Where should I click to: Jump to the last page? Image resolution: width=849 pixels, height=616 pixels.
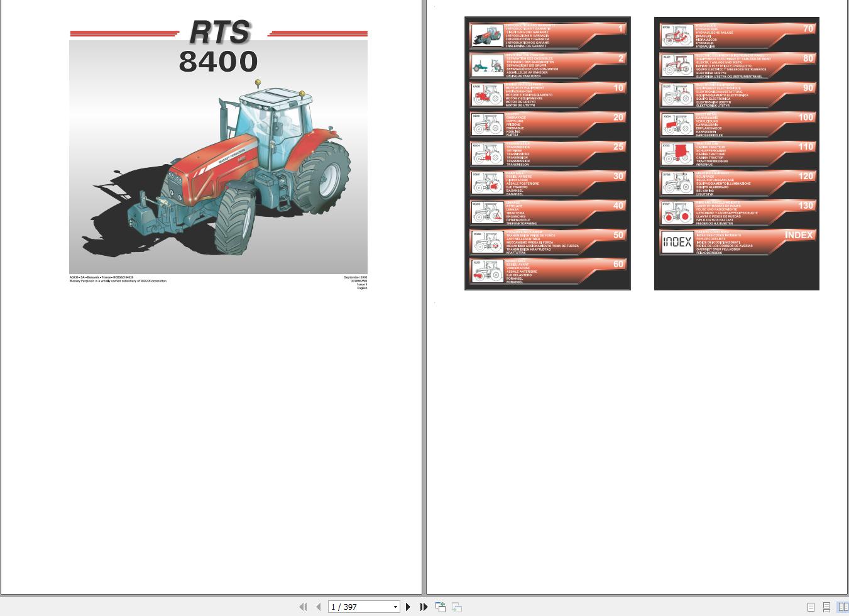pos(424,607)
